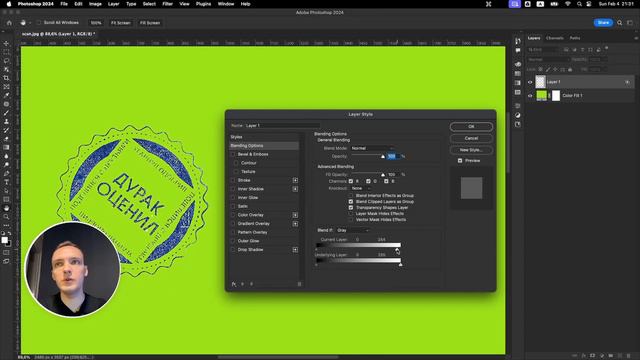Click the Share button
Screen dimensions: 640x360
pos(603,23)
